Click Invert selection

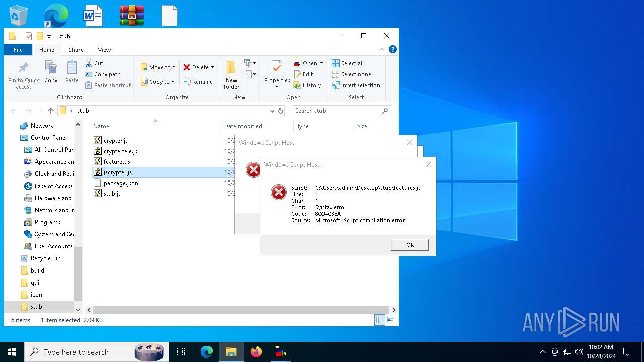(356, 85)
